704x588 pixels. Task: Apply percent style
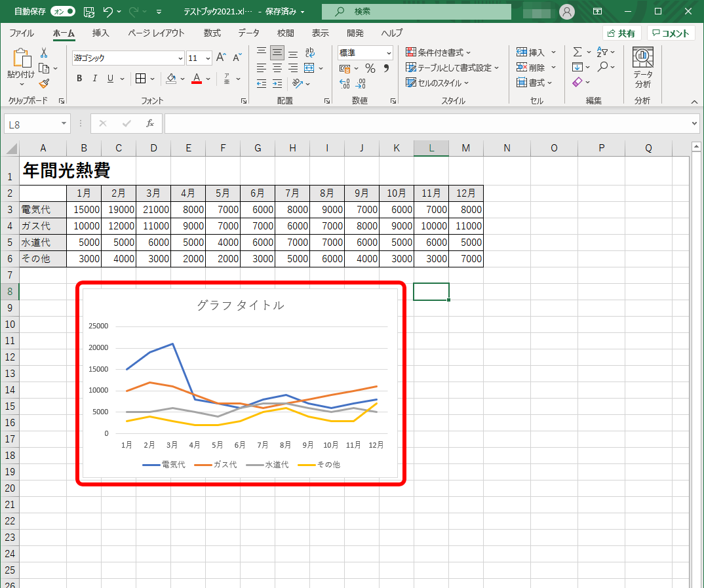[370, 68]
